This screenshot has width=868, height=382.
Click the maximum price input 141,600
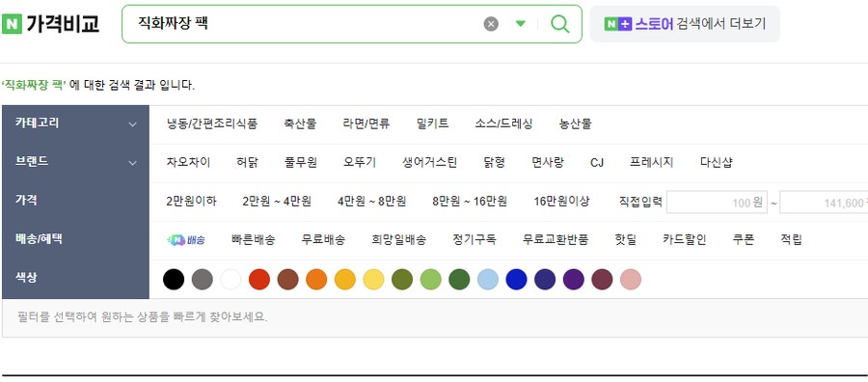click(x=824, y=202)
